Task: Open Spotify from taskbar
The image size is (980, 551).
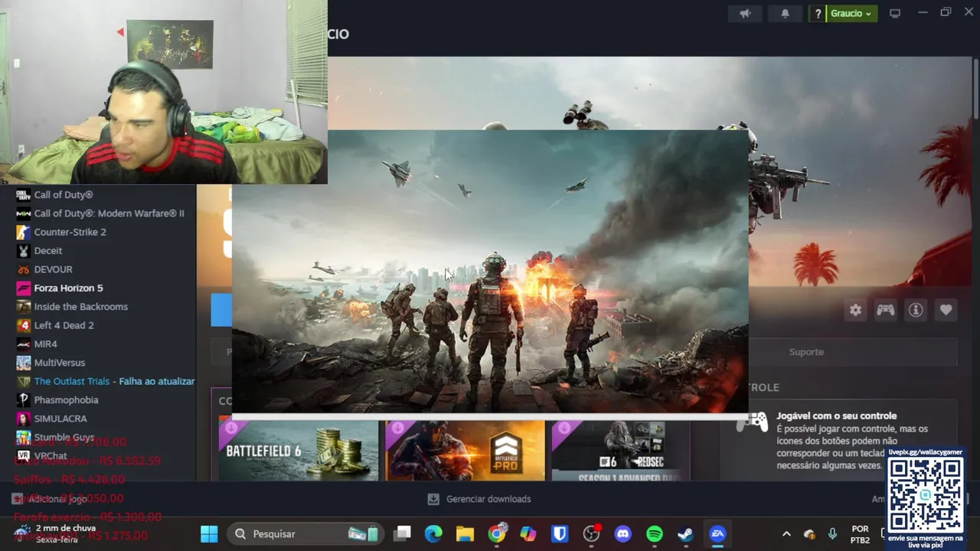Action: (x=655, y=534)
